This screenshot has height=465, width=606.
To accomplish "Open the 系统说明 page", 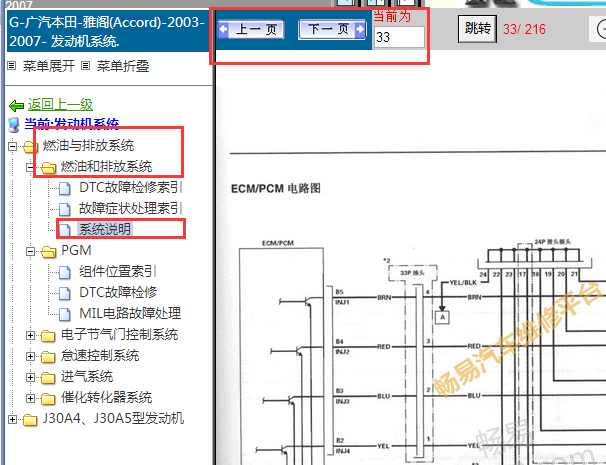I will (105, 229).
